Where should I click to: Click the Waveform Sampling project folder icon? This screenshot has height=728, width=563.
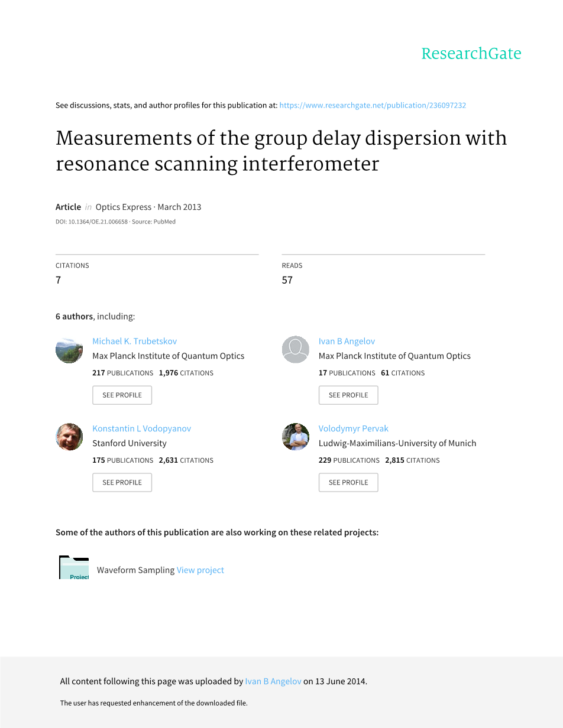pos(74,568)
